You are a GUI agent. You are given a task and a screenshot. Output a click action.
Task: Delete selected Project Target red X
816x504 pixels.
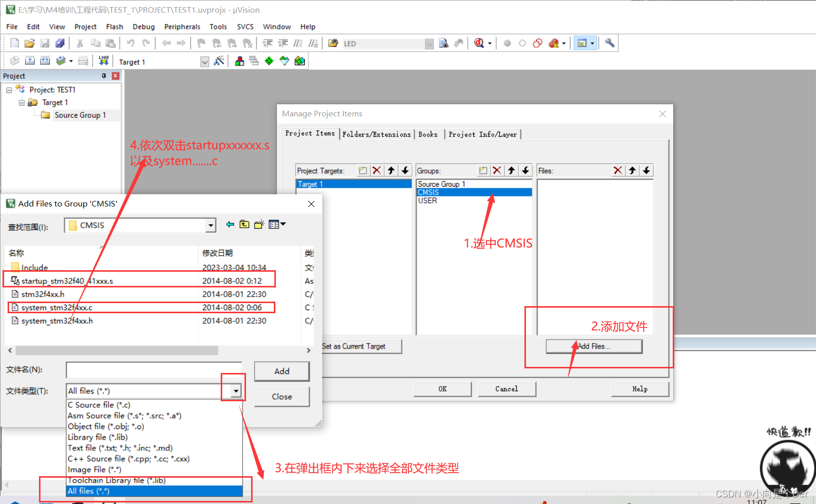(377, 171)
